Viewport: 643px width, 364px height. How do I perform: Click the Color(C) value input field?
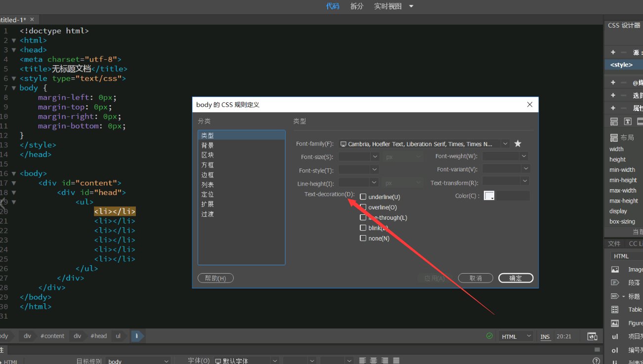513,196
